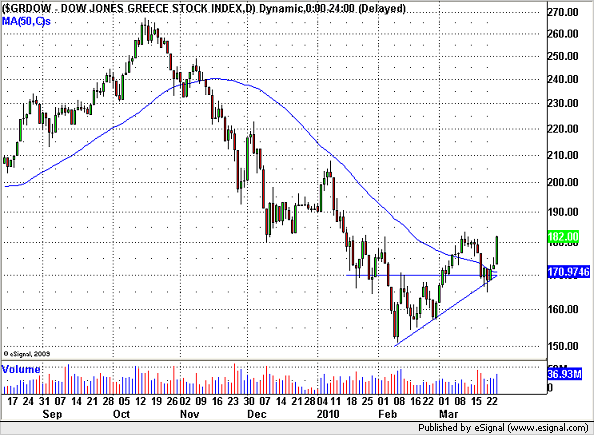This screenshot has height=435, width=594.
Task: Click the date label 17 at axis start
Action: [x=12, y=401]
